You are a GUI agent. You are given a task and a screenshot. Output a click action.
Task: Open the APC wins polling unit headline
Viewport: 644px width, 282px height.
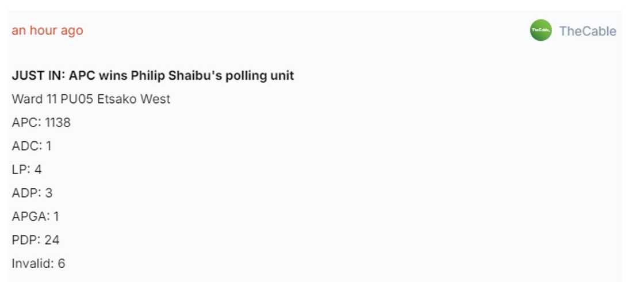click(x=152, y=76)
